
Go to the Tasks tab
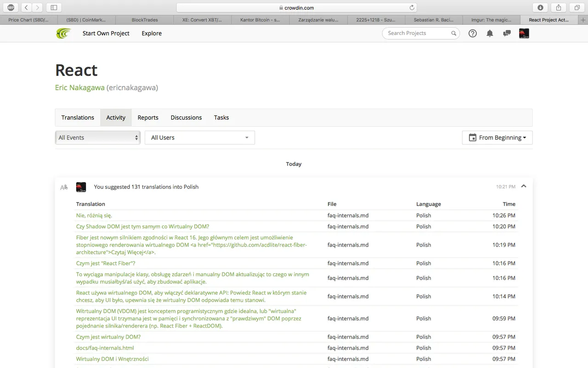click(221, 117)
